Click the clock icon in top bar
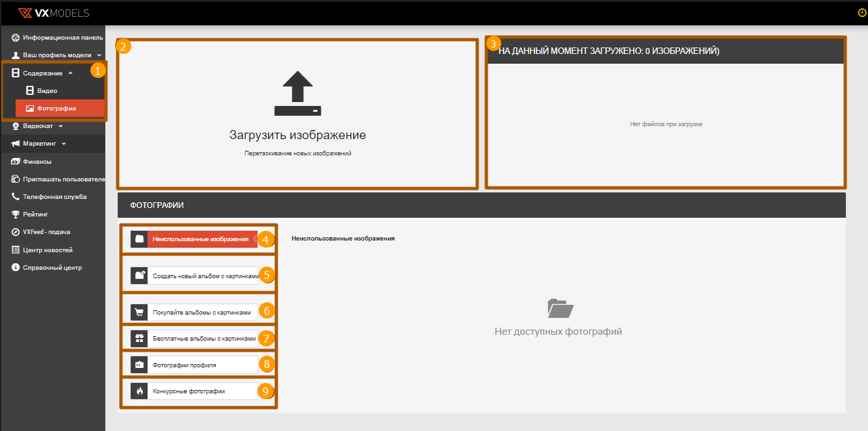The width and height of the screenshot is (868, 431). [x=862, y=12]
